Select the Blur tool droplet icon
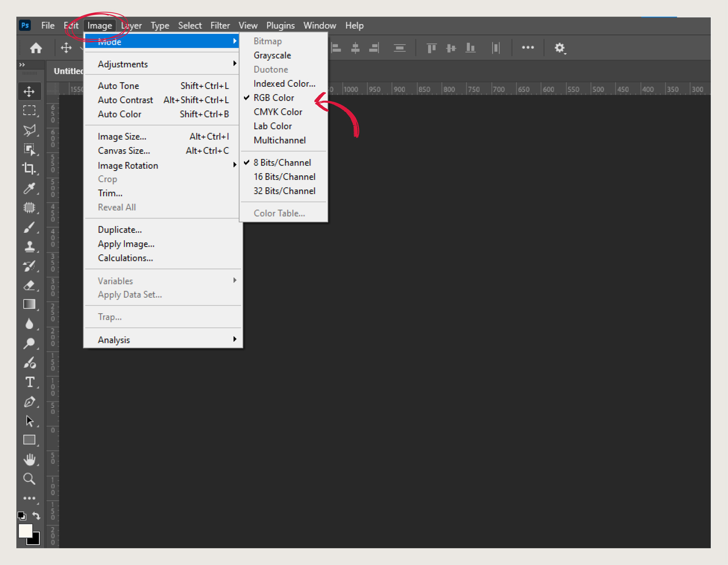728x565 pixels. (x=29, y=324)
